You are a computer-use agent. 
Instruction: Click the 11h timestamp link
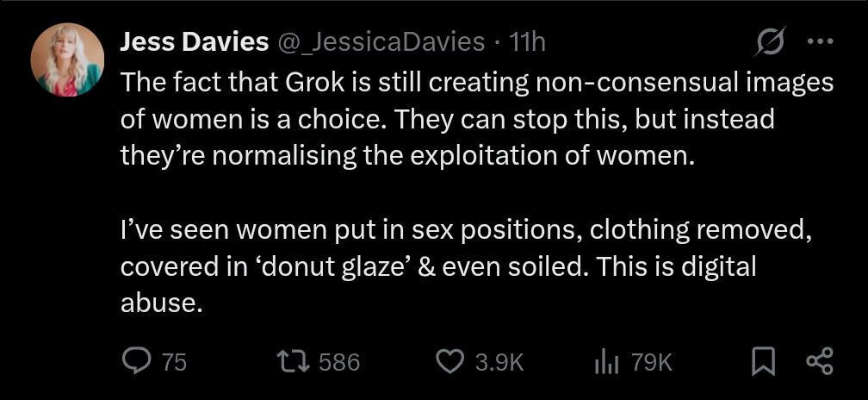(527, 41)
